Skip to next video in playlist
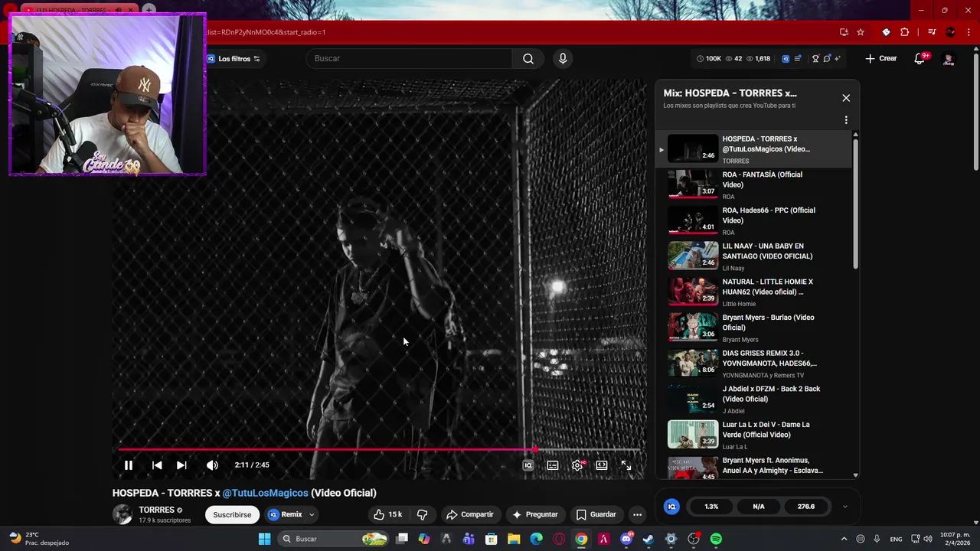The image size is (980, 551). click(181, 465)
